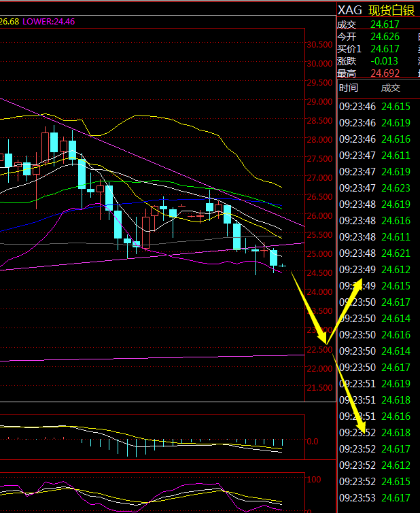Click the 26.500 price axis label
Viewport: 420px width, 513px height.
(x=319, y=197)
